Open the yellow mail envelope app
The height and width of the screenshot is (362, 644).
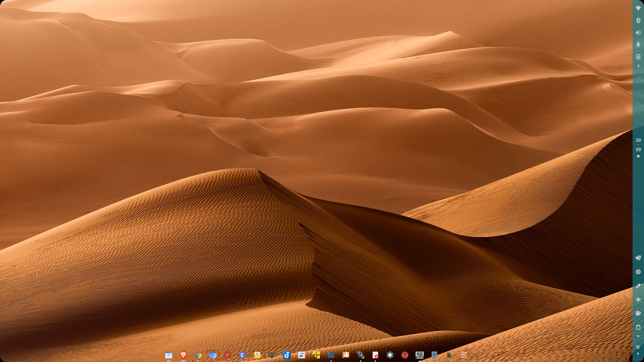tap(257, 355)
